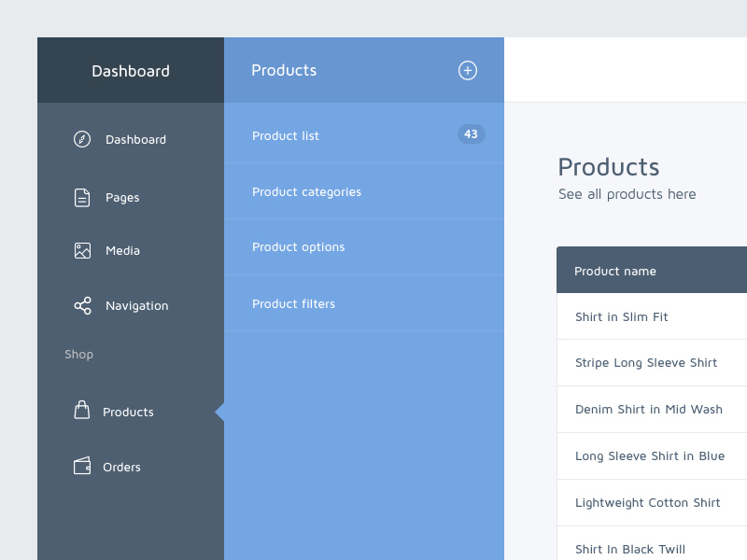Select Denim Shirt in Mid Wash
Image resolution: width=747 pixels, height=560 pixels.
click(648, 409)
